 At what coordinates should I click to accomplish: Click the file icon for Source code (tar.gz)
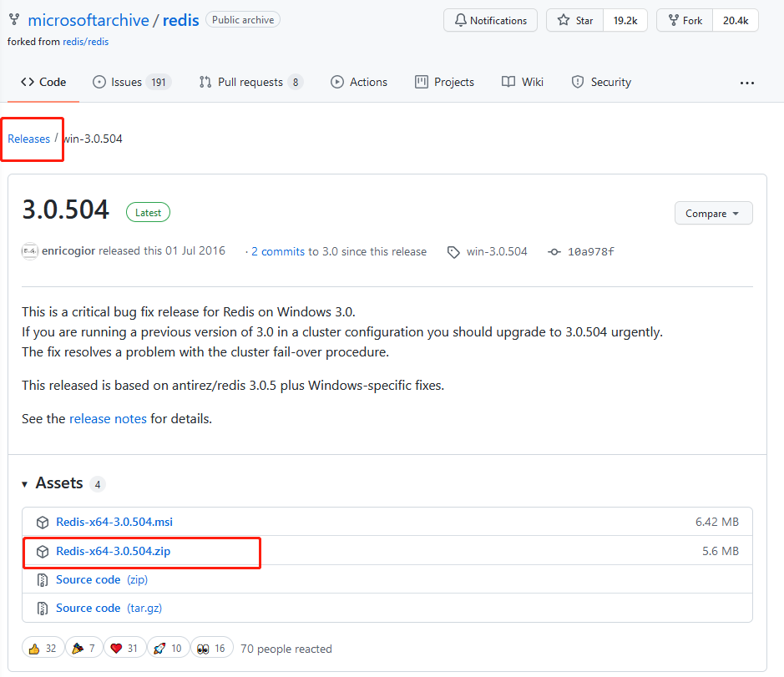(x=43, y=609)
